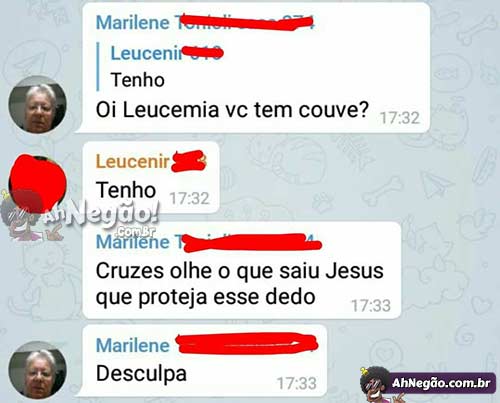Image resolution: width=500 pixels, height=403 pixels.
Task: Open the AhNegão.com.br link
Action: click(441, 383)
